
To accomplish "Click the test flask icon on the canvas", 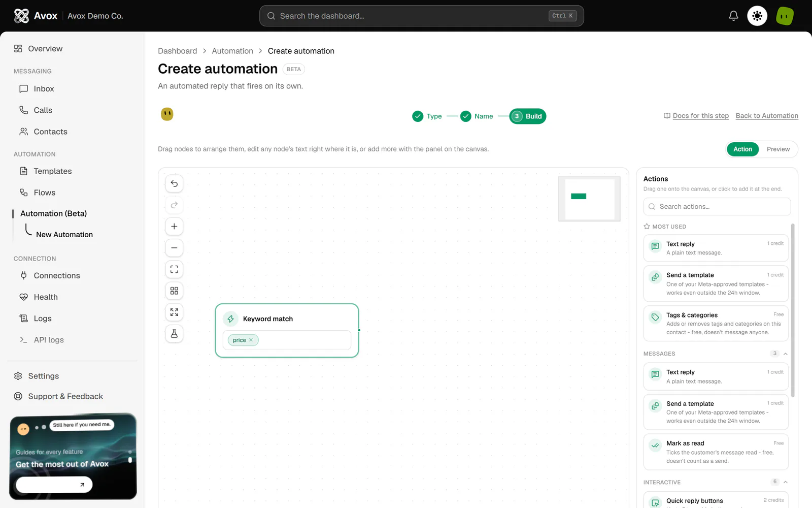I will coord(174,334).
